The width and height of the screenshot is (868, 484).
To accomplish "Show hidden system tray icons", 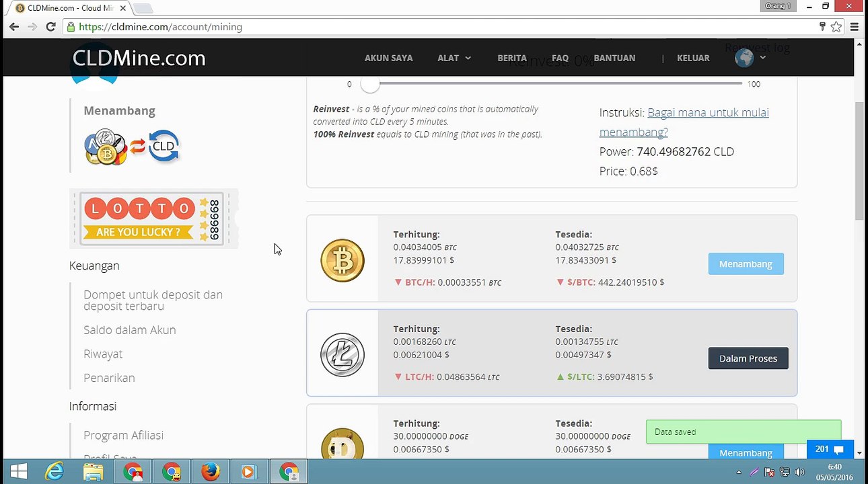I will click(739, 472).
